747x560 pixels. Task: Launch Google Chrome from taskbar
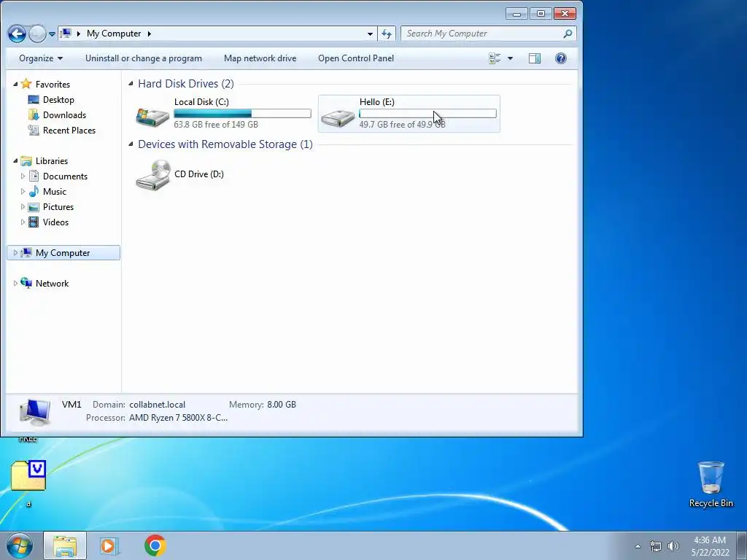(x=155, y=545)
